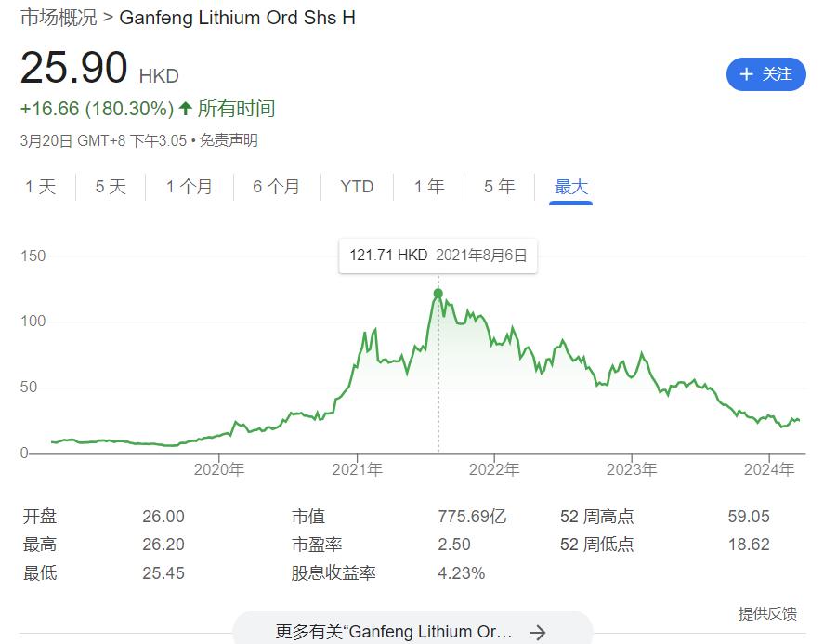Click the 2024年 axis label
837x644 pixels.
point(769,469)
